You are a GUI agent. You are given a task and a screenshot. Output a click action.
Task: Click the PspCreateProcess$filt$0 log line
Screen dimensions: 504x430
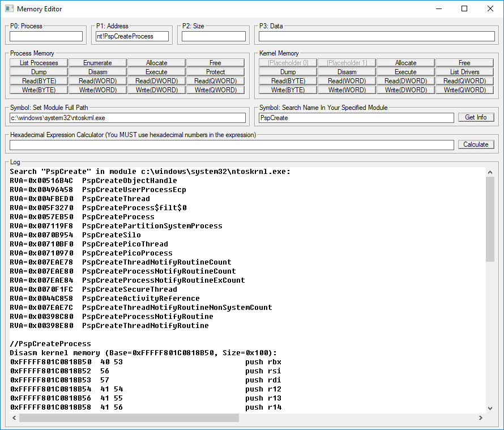98,208
